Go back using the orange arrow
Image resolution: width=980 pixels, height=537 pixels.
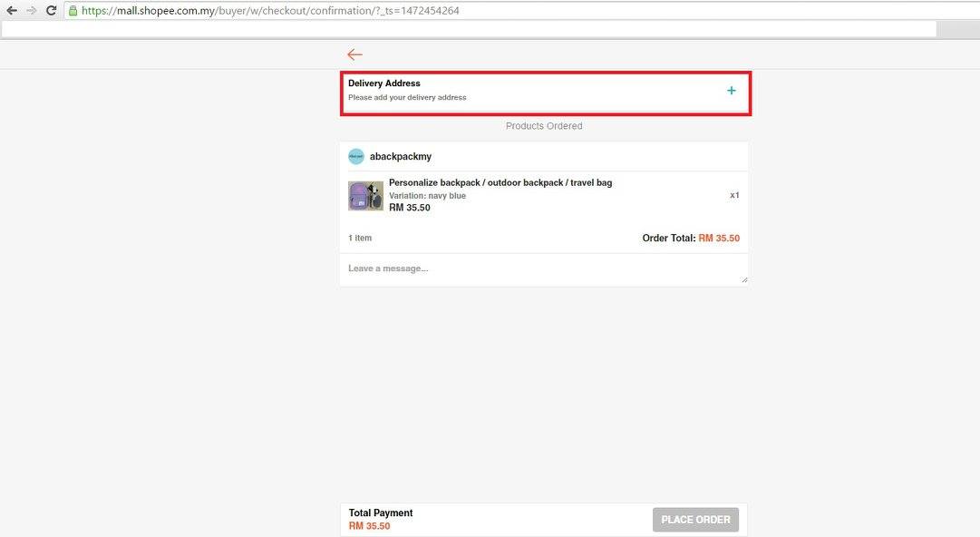pyautogui.click(x=355, y=55)
